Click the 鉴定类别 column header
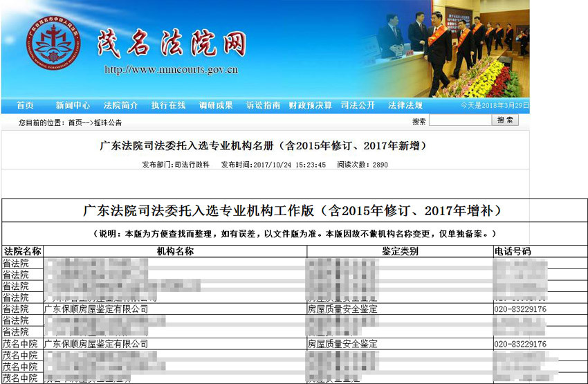The image size is (588, 384). (400, 251)
